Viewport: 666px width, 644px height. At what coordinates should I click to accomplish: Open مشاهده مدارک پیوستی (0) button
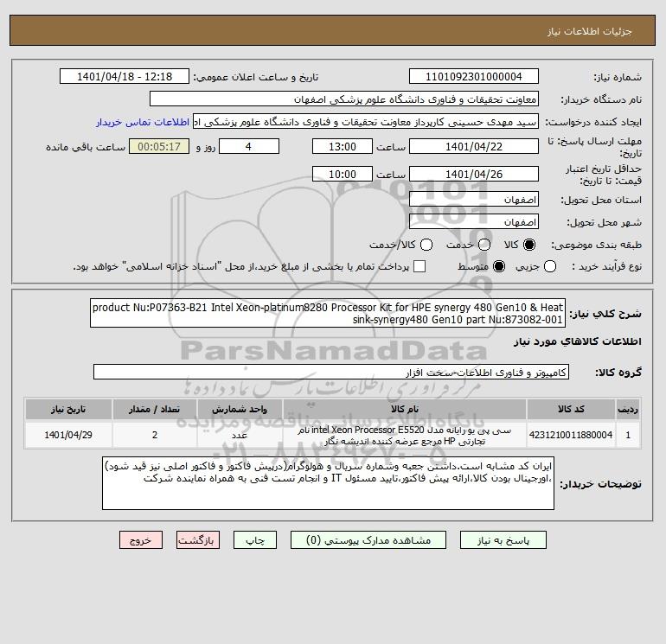point(368,540)
